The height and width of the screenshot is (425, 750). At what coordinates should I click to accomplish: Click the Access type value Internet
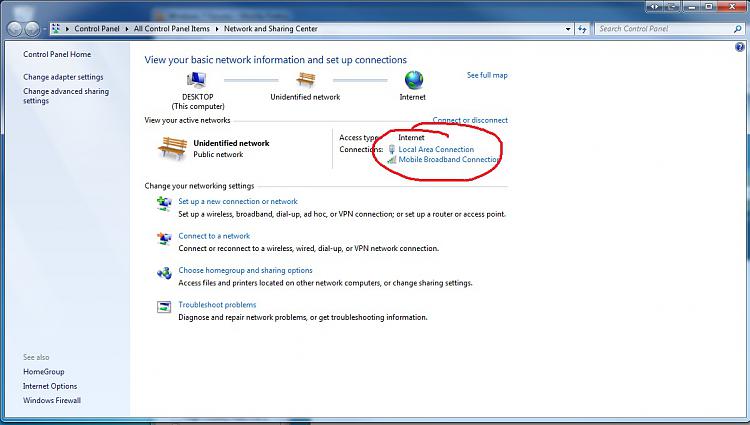pos(411,138)
